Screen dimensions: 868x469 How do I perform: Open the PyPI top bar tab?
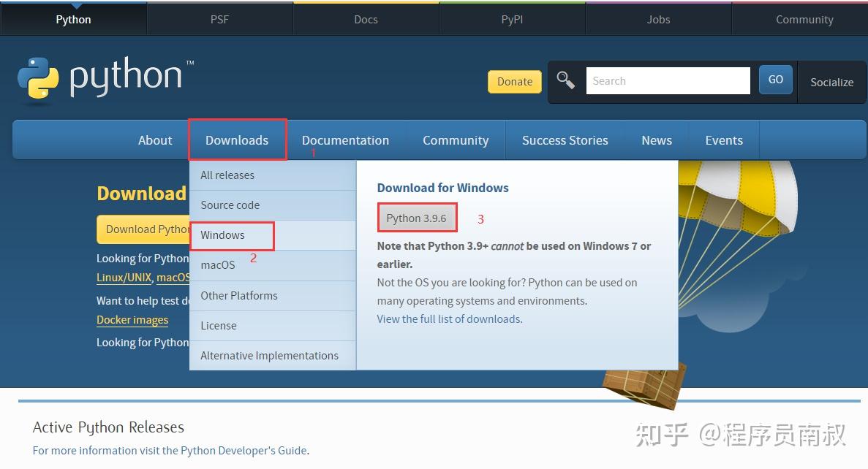(512, 19)
